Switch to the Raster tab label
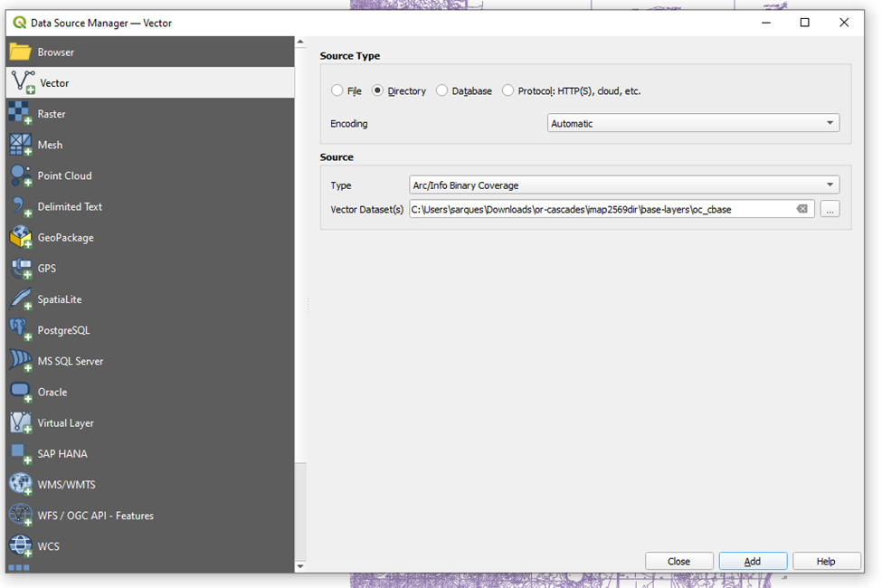The image size is (882, 588). (x=52, y=114)
